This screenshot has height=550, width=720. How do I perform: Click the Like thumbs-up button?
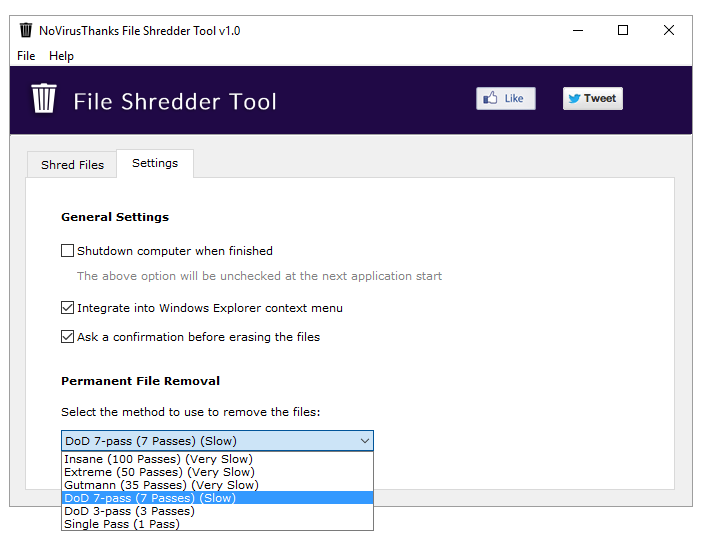pos(506,98)
